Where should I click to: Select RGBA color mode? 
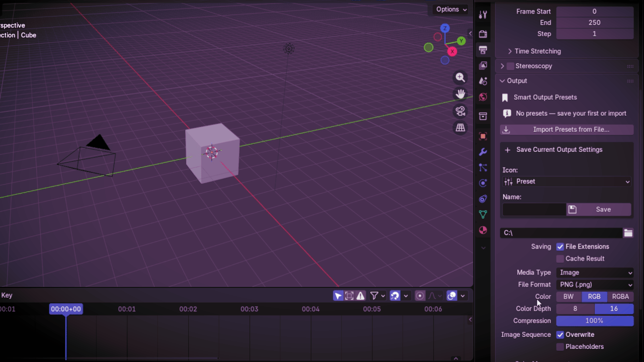coord(620,297)
